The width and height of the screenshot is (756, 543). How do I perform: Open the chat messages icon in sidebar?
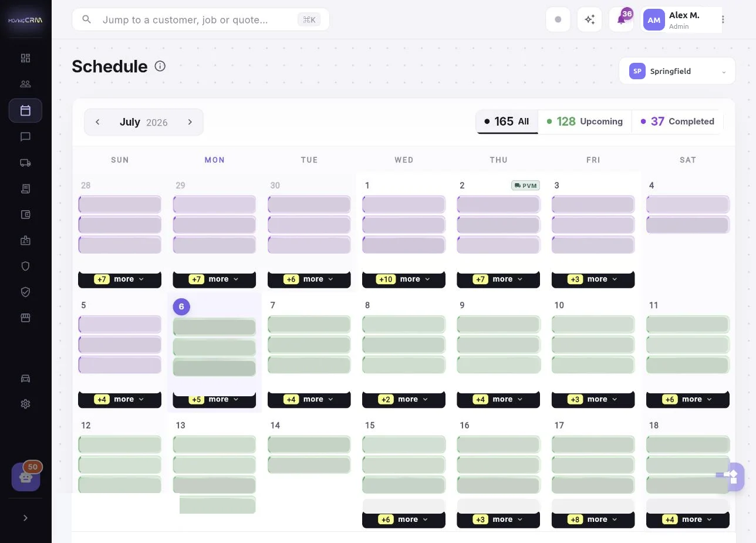click(25, 137)
